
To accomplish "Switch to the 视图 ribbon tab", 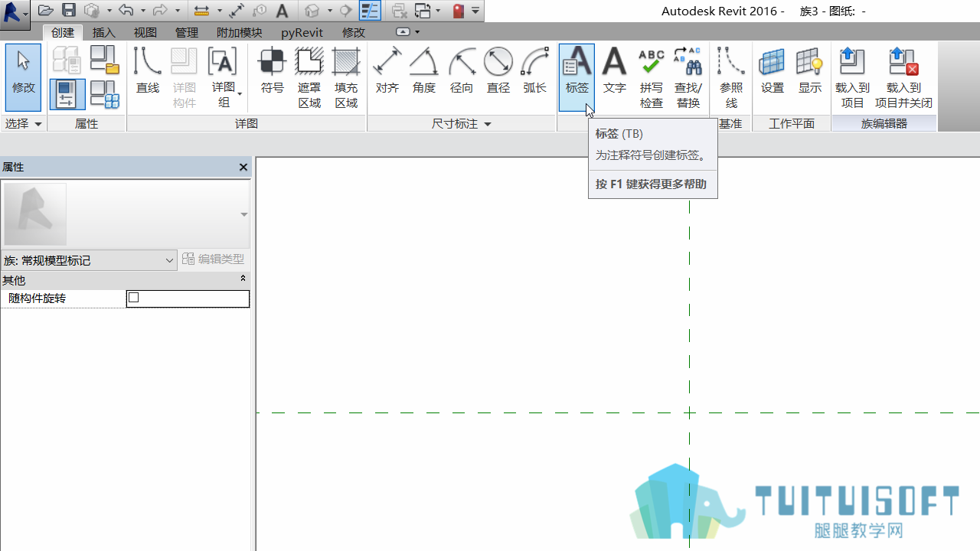I will point(145,32).
